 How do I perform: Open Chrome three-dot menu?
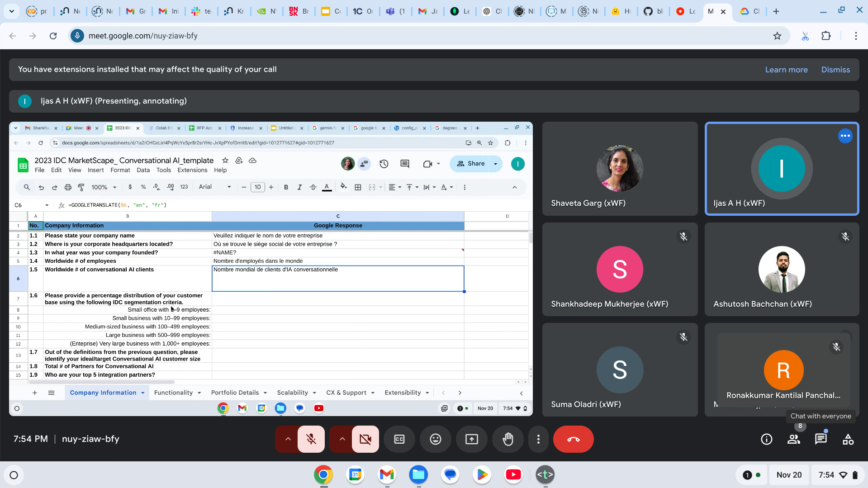(856, 36)
